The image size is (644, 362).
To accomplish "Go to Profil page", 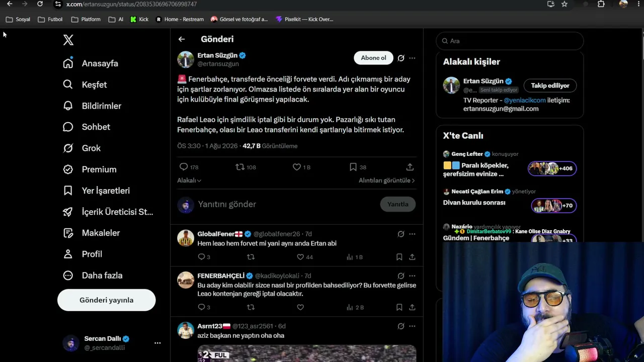I will pyautogui.click(x=83, y=254).
